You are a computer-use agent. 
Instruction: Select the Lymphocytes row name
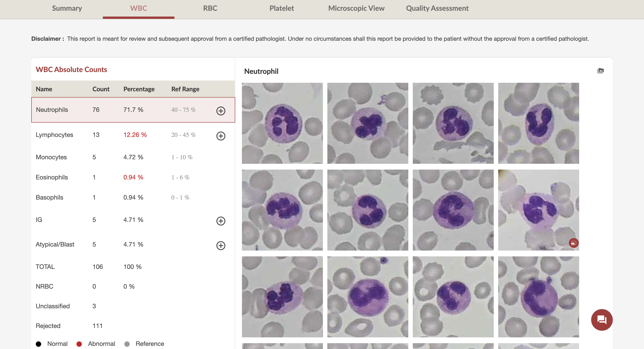point(55,135)
